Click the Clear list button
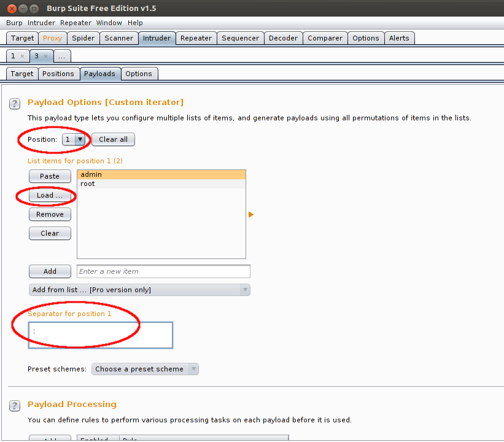This screenshot has height=442, width=504. coord(50,233)
